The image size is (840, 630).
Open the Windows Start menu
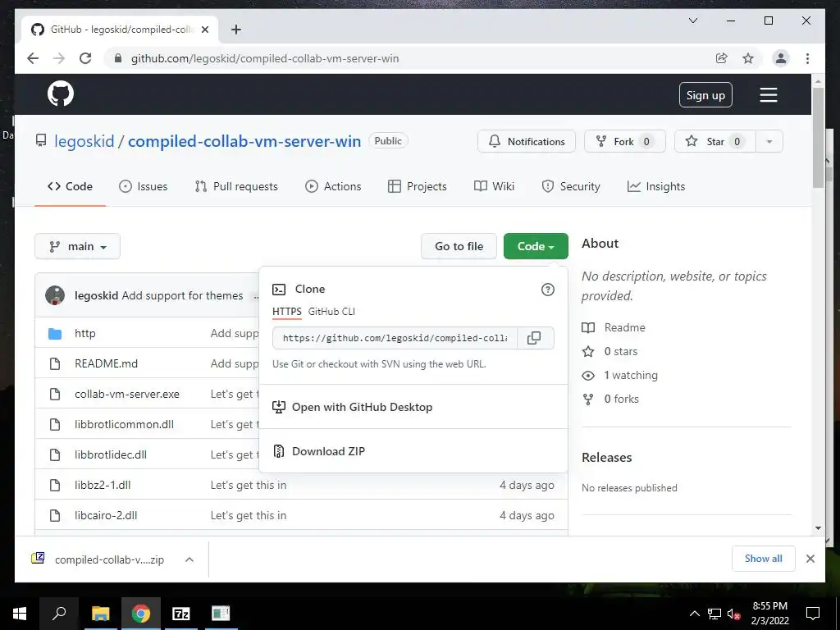[x=20, y=614]
